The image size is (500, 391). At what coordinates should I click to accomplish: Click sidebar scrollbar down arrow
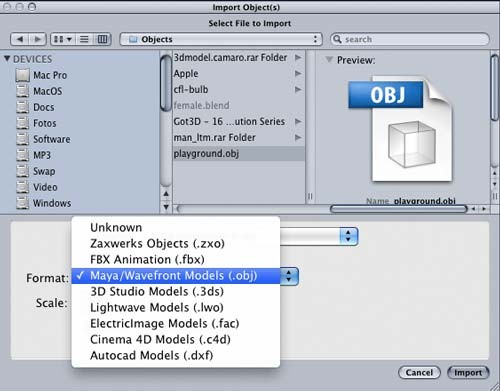[166, 207]
